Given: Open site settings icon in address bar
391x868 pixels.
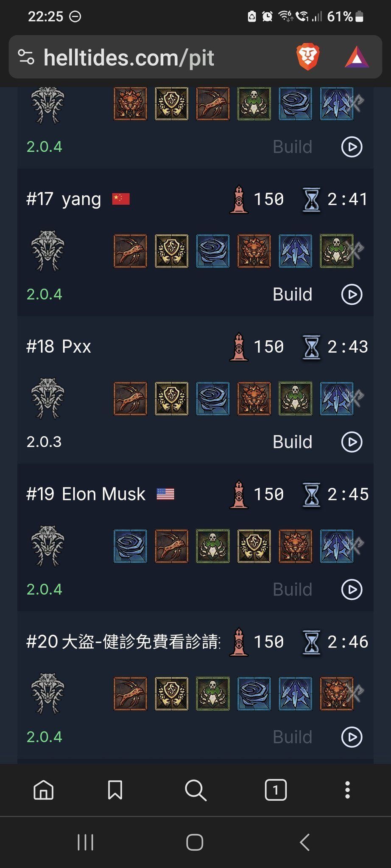Looking at the screenshot, I should tap(26, 57).
